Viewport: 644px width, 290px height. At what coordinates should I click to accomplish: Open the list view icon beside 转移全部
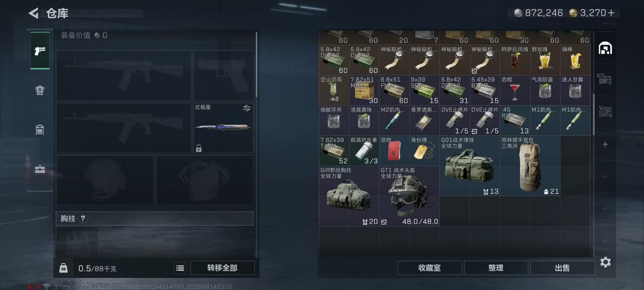point(180,268)
